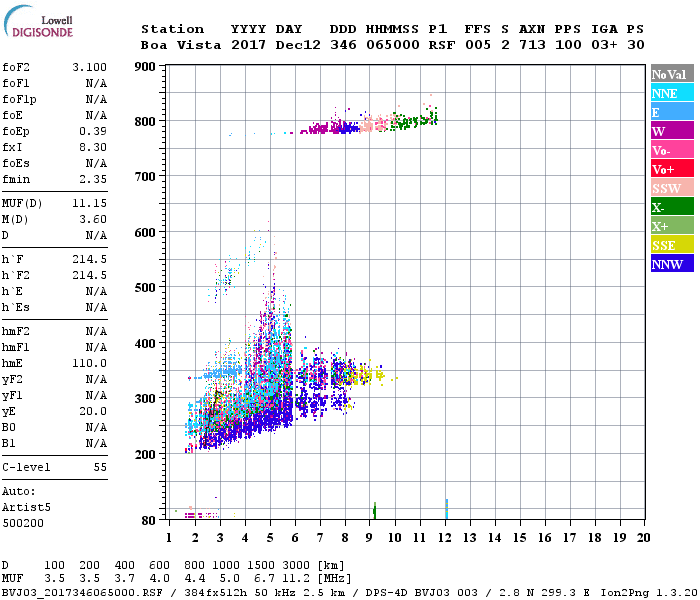
Task: Select the SSE yellow legend swatch
Action: point(672,245)
